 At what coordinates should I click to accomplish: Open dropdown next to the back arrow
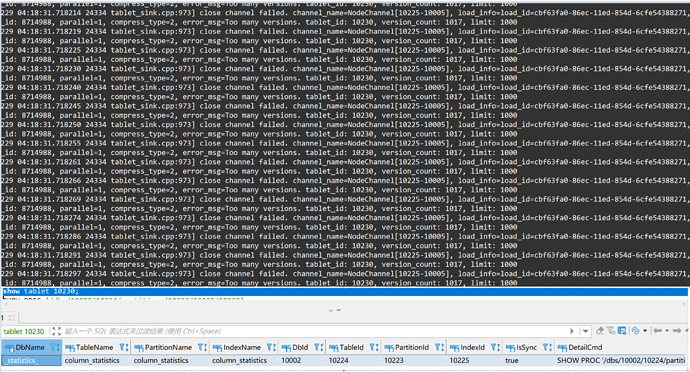click(x=667, y=331)
